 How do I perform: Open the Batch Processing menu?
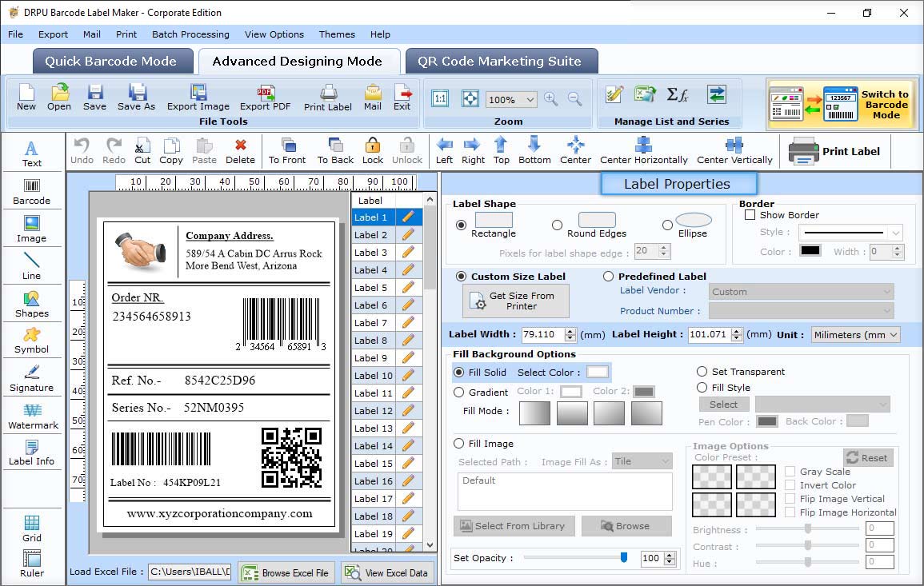[190, 34]
